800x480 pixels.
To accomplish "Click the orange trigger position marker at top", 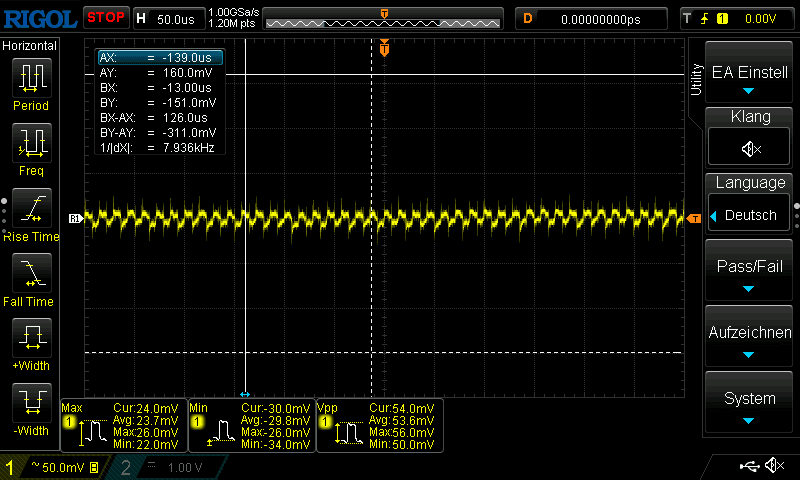I will click(384, 48).
